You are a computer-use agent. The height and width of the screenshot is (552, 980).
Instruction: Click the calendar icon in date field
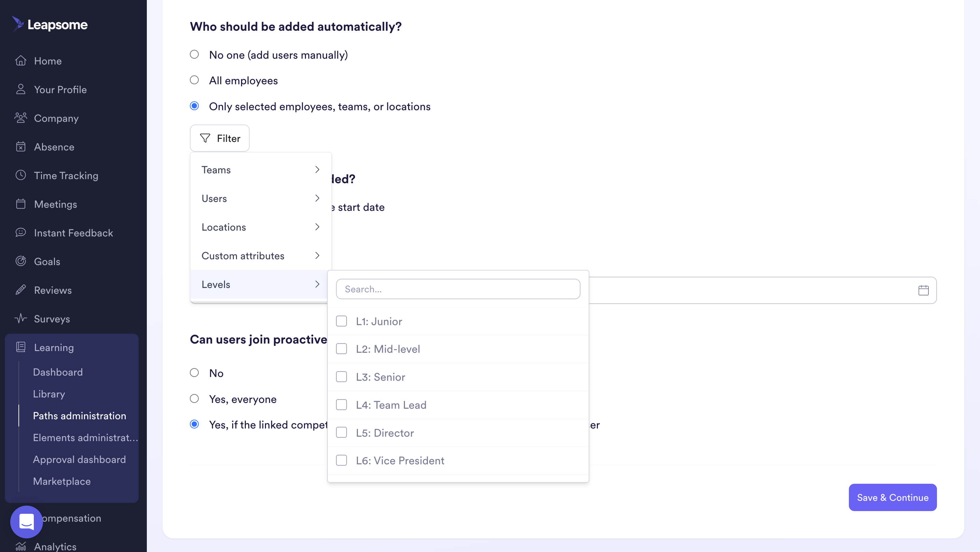pyautogui.click(x=923, y=290)
